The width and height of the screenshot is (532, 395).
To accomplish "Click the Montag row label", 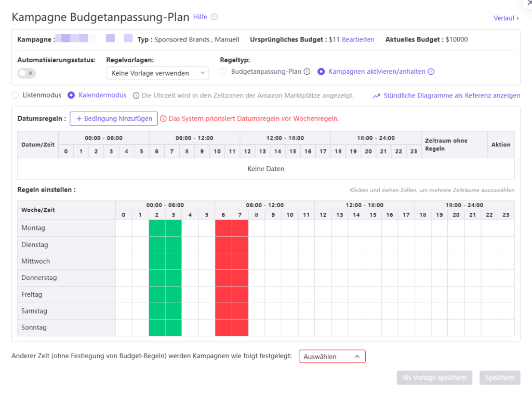I will [33, 228].
